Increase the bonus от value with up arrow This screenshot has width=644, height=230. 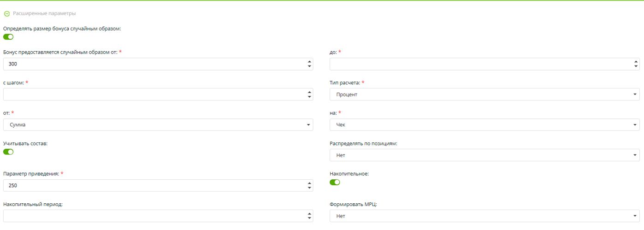(309, 61)
